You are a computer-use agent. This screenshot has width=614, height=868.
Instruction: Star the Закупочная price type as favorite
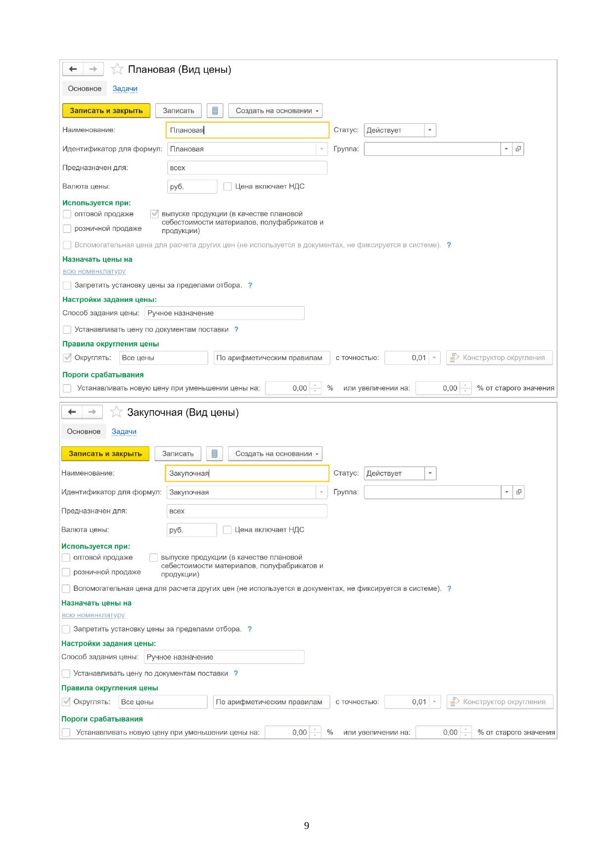[x=116, y=412]
